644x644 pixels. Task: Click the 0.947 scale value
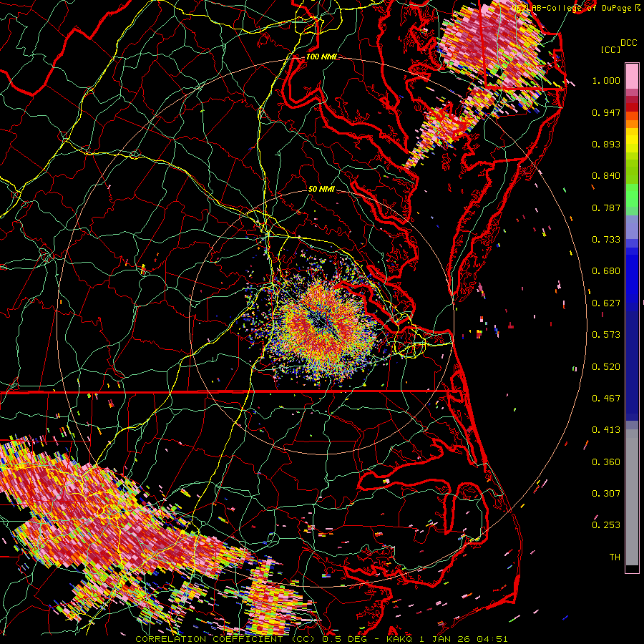tap(606, 112)
